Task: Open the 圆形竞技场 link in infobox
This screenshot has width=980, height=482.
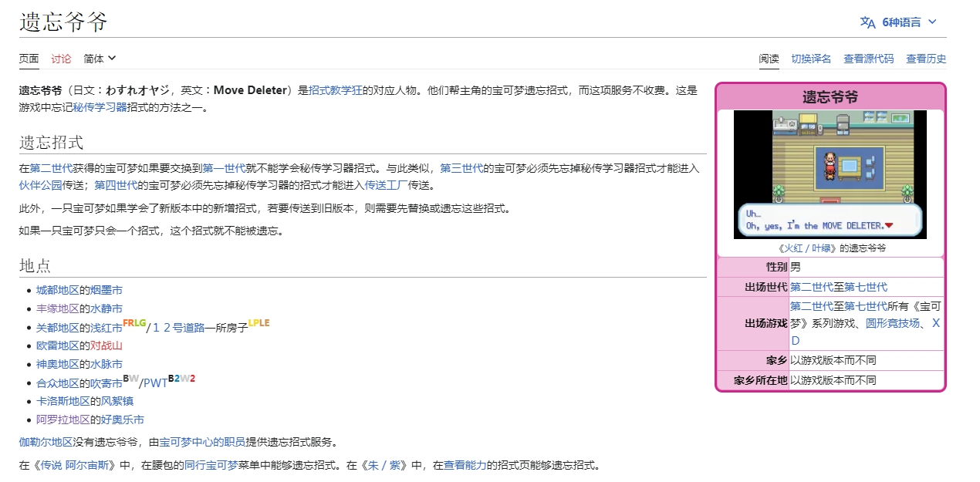Action: 893,323
